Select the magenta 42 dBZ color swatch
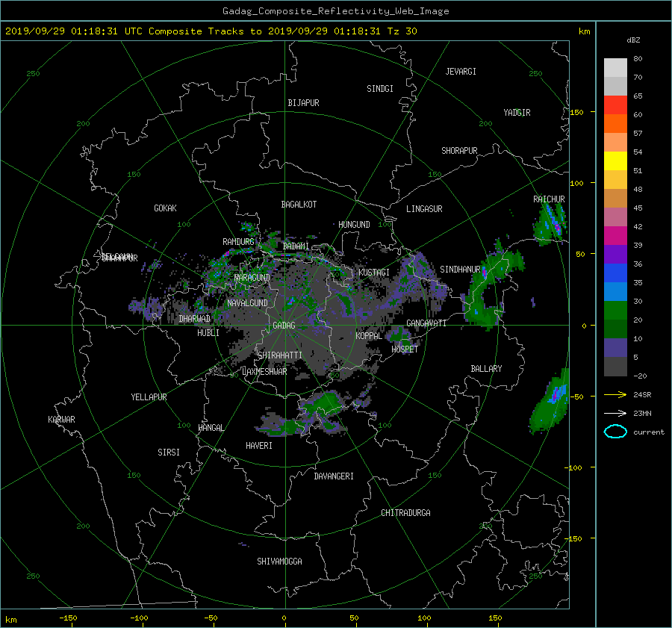 615,236
